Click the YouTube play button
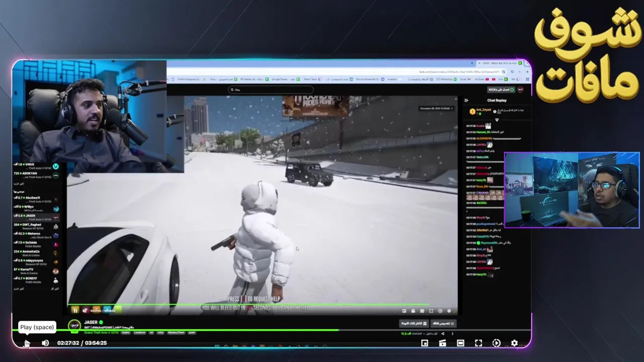 tap(27, 343)
